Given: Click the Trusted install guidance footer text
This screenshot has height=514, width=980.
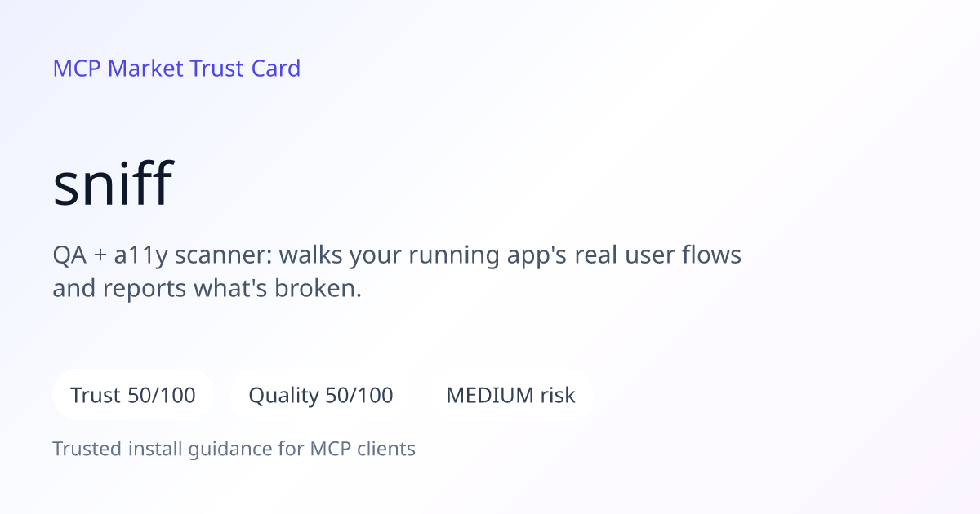Looking at the screenshot, I should point(234,449).
